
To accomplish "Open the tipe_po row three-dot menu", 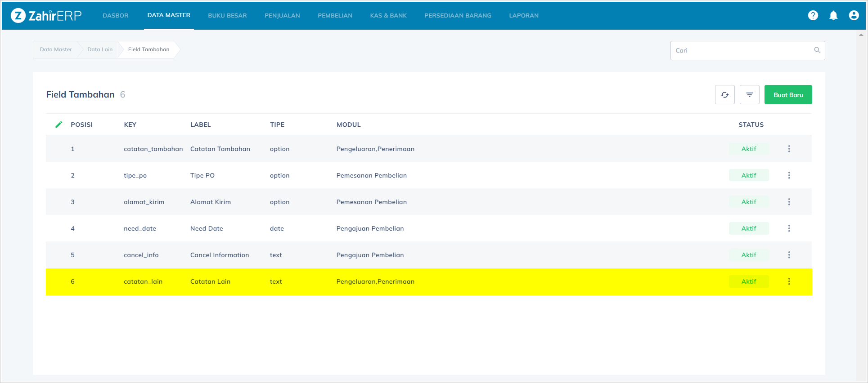I will [x=789, y=175].
